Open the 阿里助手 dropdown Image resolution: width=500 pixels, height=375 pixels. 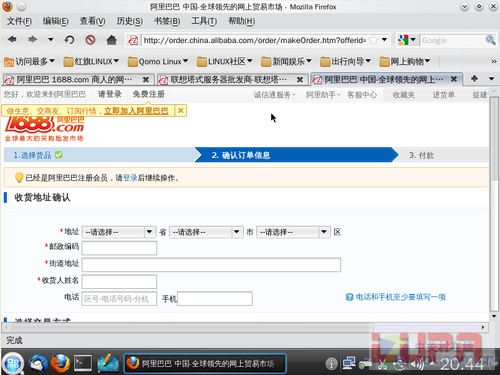(323, 95)
